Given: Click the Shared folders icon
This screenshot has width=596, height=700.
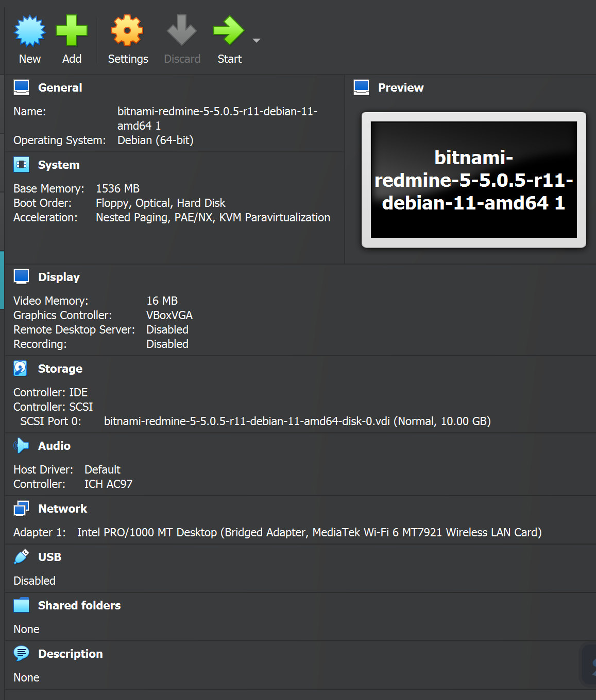Looking at the screenshot, I should point(21,605).
